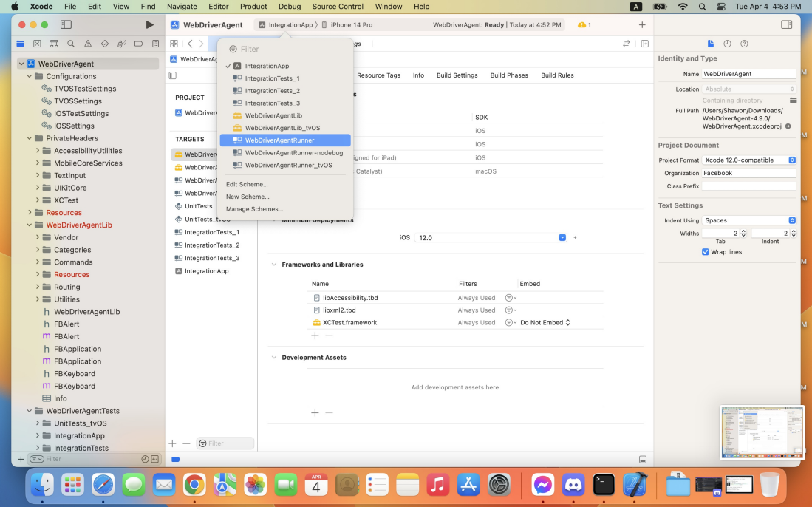The image size is (812, 507).
Task: Toggle the navigator sidebar icon
Action: click(66, 25)
